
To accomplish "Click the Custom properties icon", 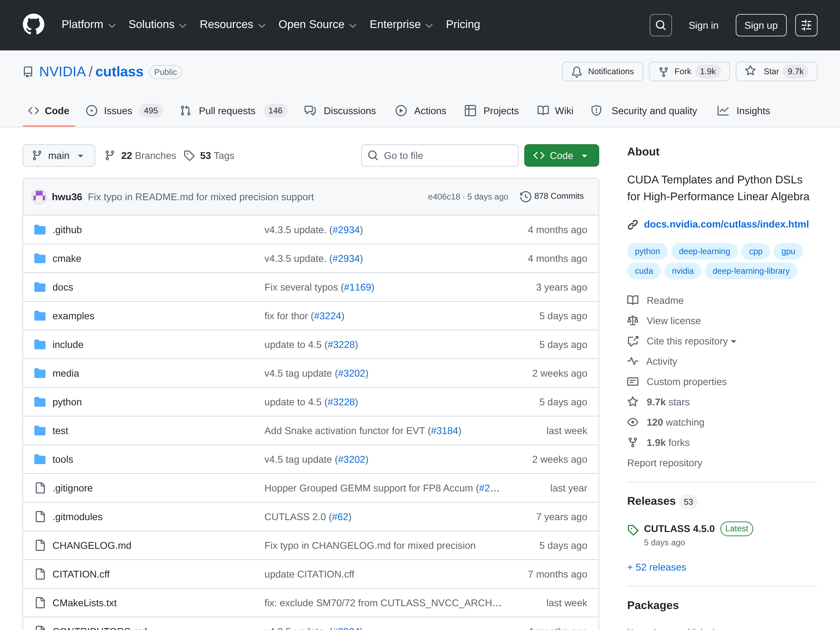I will click(633, 381).
